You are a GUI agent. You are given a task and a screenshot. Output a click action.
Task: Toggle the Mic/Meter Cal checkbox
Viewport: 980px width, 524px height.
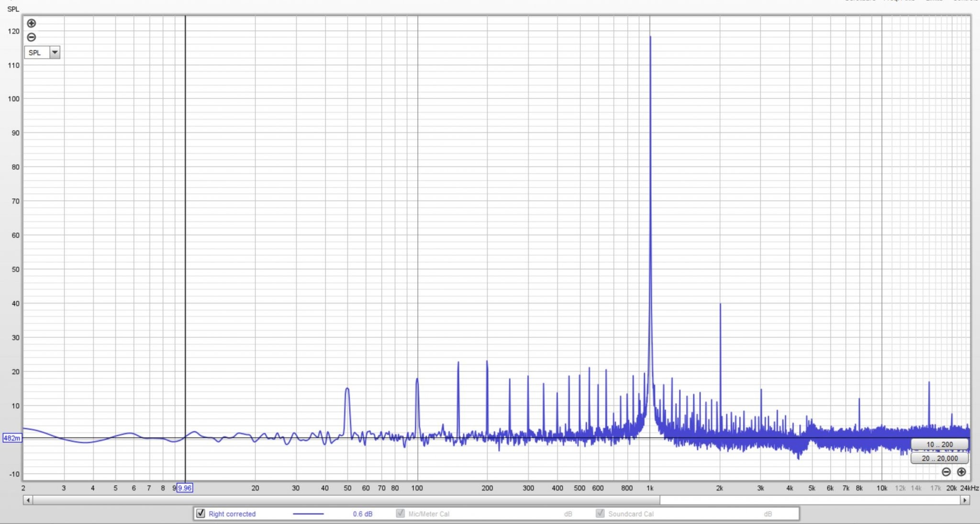pyautogui.click(x=401, y=513)
